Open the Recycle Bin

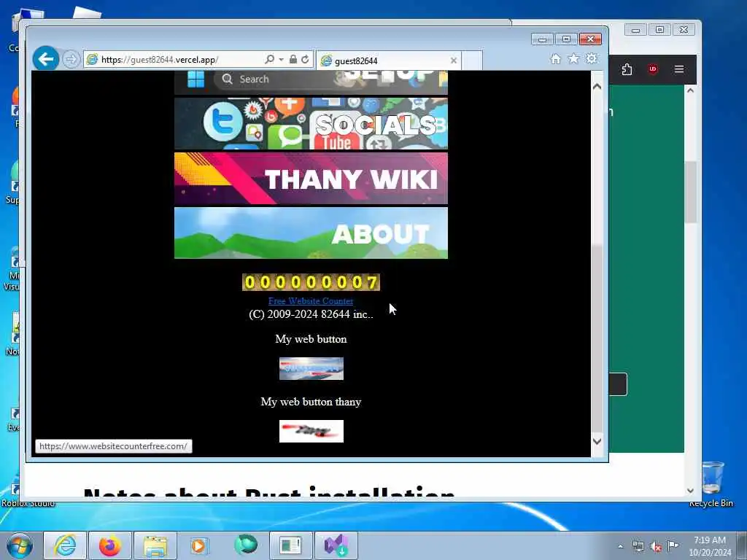click(x=712, y=483)
